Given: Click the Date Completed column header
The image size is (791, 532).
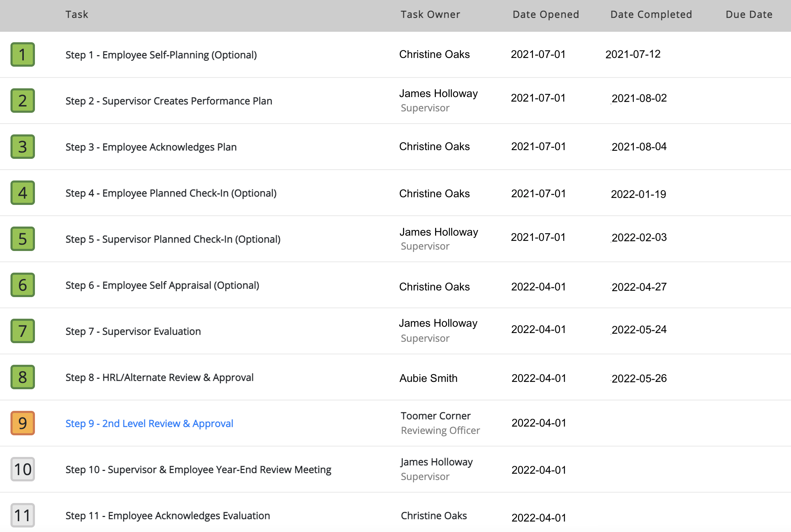Looking at the screenshot, I should pyautogui.click(x=651, y=14).
